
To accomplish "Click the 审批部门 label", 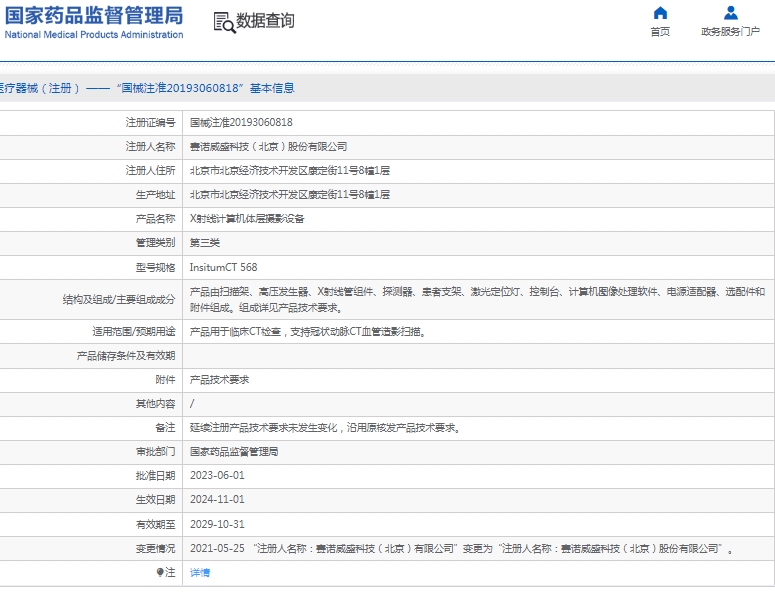I will point(156,452).
